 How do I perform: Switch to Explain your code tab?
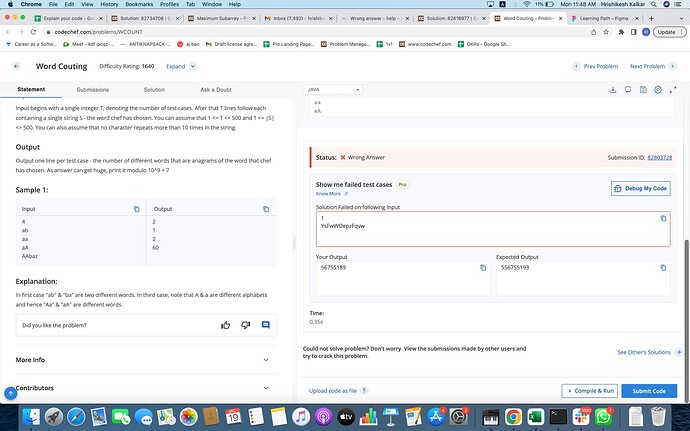tap(69, 18)
